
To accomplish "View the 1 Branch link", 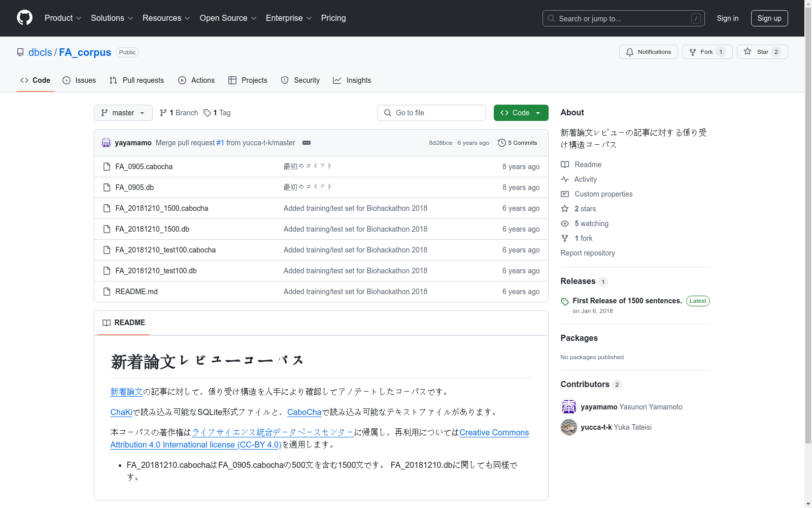I will click(179, 113).
